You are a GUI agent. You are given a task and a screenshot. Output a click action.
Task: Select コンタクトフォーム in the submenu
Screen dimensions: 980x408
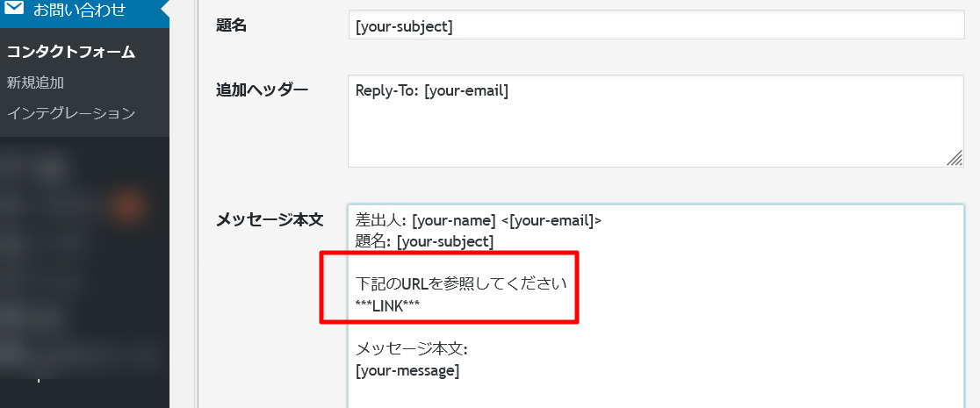(71, 52)
